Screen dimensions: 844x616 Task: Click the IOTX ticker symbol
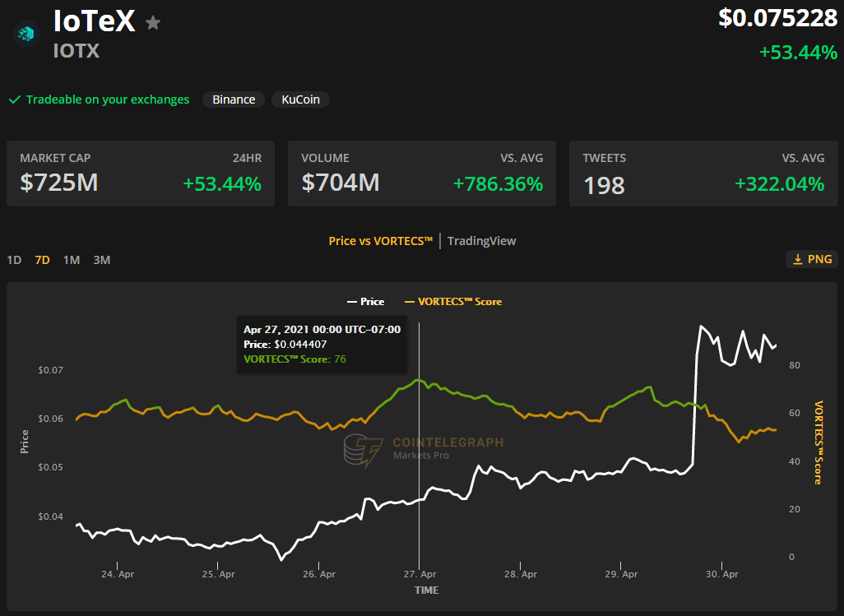[x=77, y=50]
